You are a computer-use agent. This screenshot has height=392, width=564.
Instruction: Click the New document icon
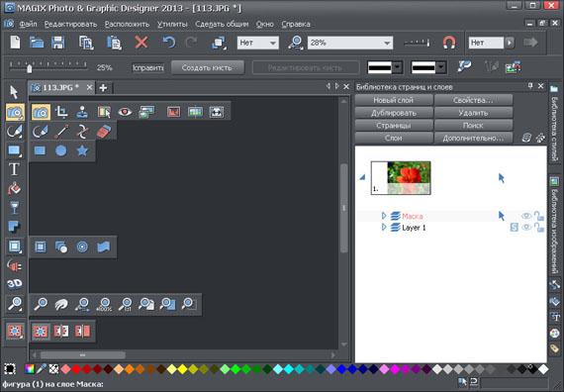[x=15, y=43]
